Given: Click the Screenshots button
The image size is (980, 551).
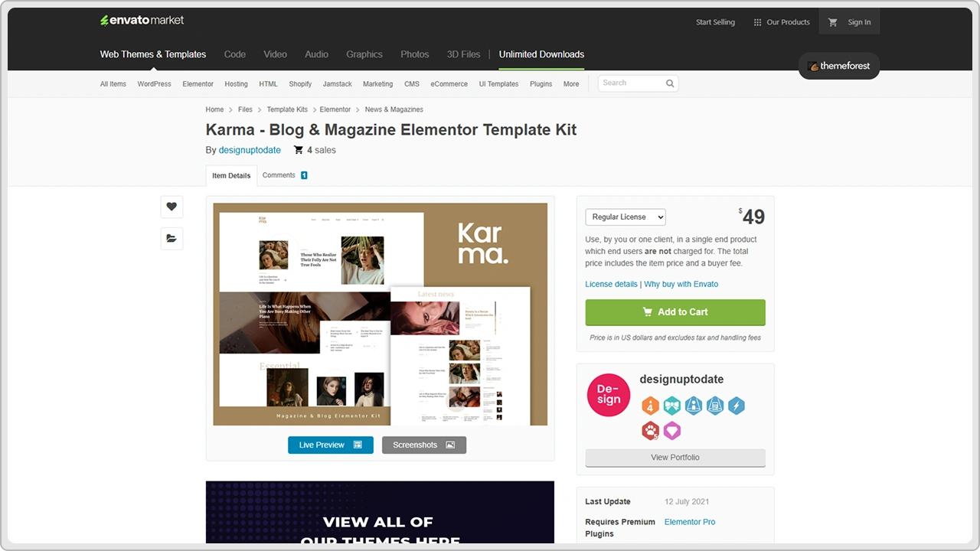Looking at the screenshot, I should (424, 445).
